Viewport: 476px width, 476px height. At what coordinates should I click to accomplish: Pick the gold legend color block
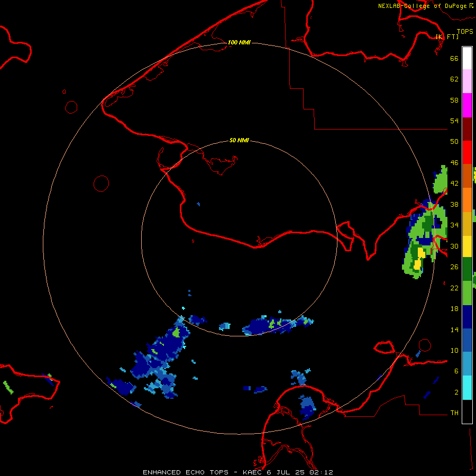coord(467,224)
